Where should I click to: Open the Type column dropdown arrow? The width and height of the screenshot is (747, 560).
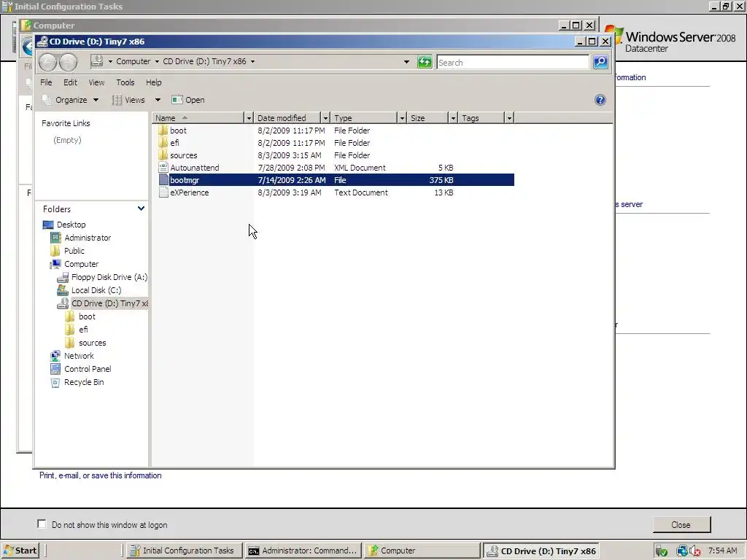point(402,118)
